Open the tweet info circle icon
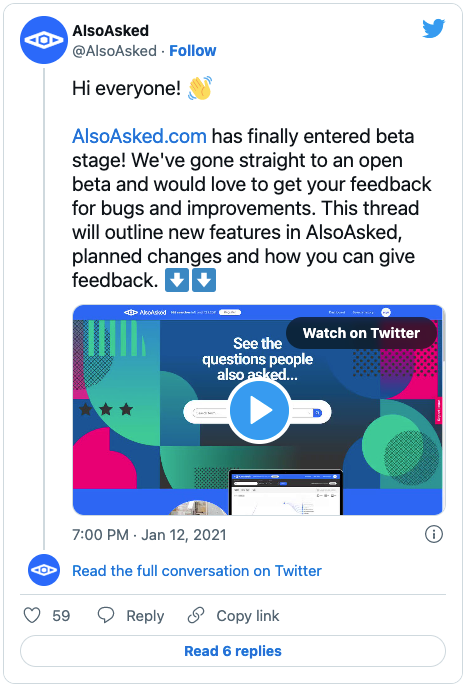466x687 pixels. (434, 534)
